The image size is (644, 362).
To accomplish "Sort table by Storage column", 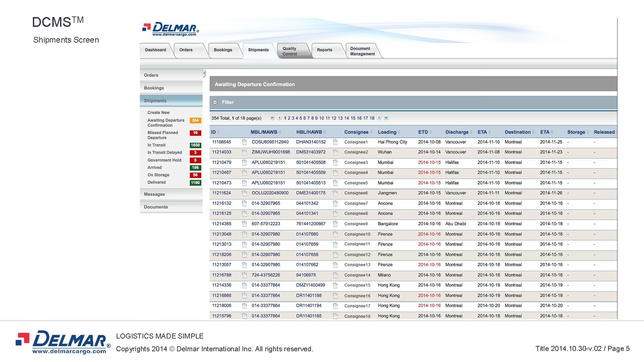I will [x=578, y=132].
